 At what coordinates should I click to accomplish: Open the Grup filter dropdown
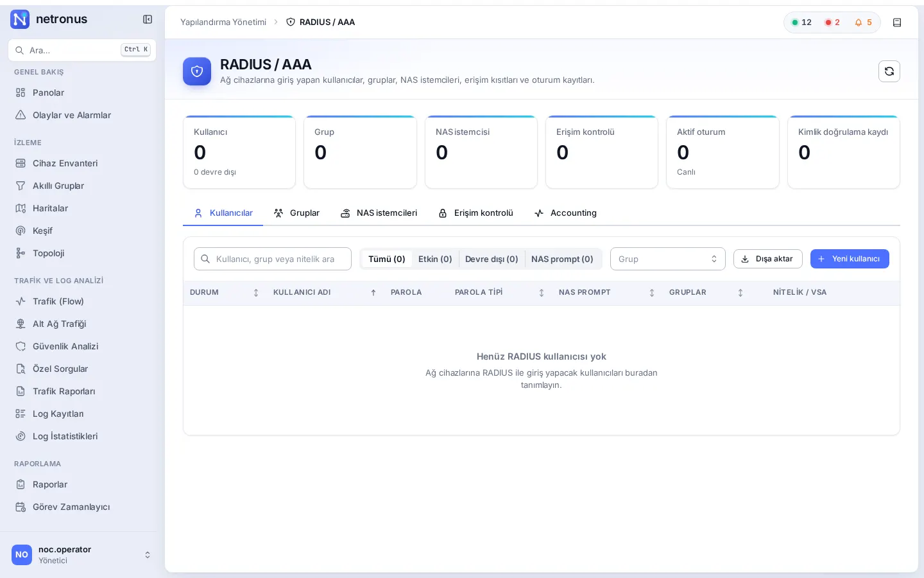click(668, 259)
